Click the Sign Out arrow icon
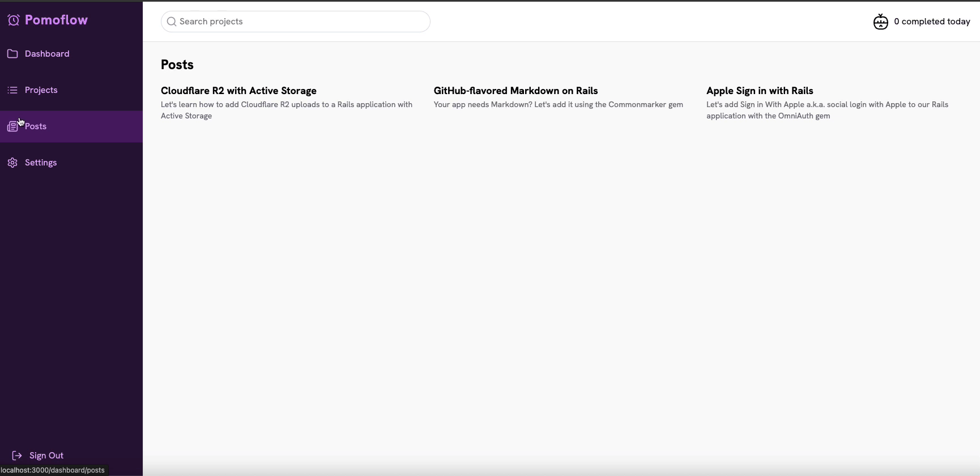The image size is (980, 476). 17,456
